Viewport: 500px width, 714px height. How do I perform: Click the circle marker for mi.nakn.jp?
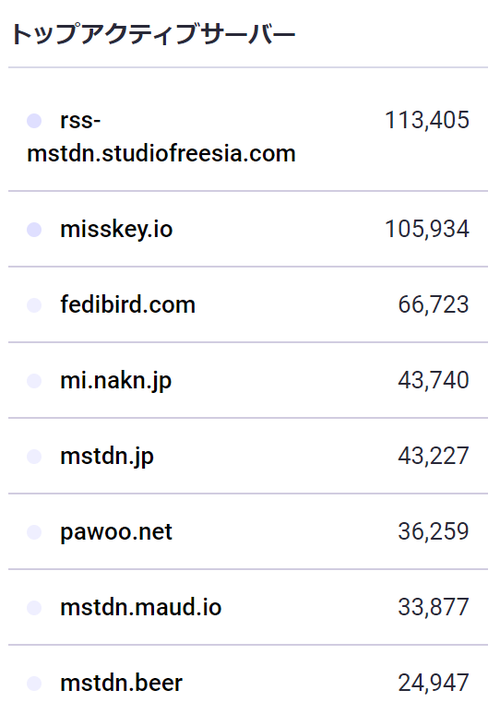[x=34, y=381]
